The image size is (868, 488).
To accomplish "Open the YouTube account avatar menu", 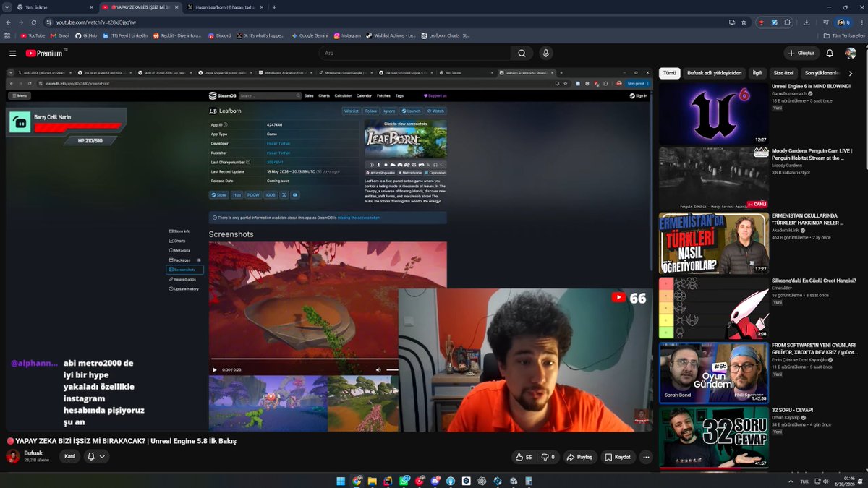I will coord(851,53).
